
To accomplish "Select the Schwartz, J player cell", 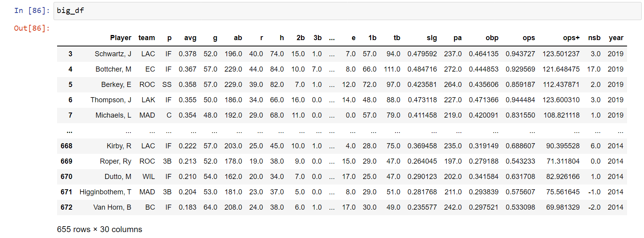I will point(113,54).
